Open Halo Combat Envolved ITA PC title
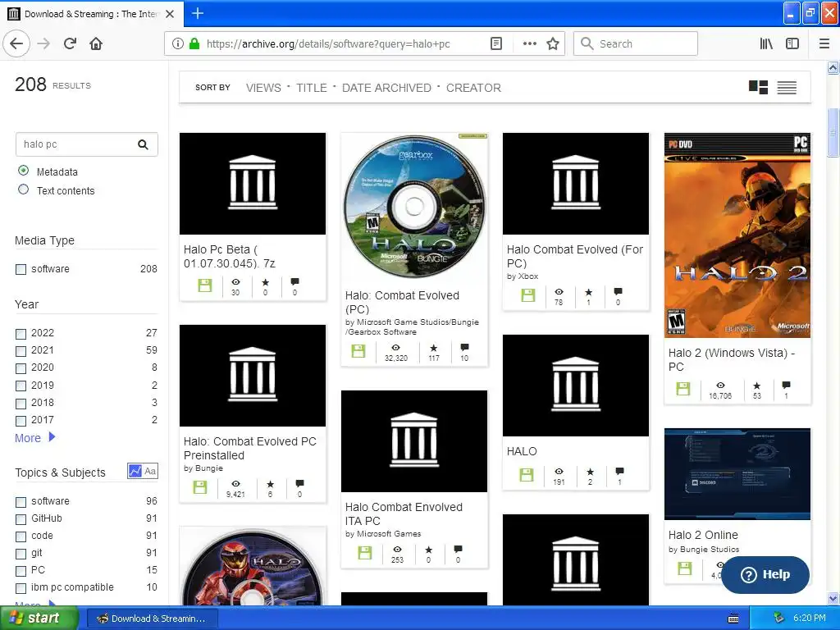The height and width of the screenshot is (630, 840). [x=404, y=514]
